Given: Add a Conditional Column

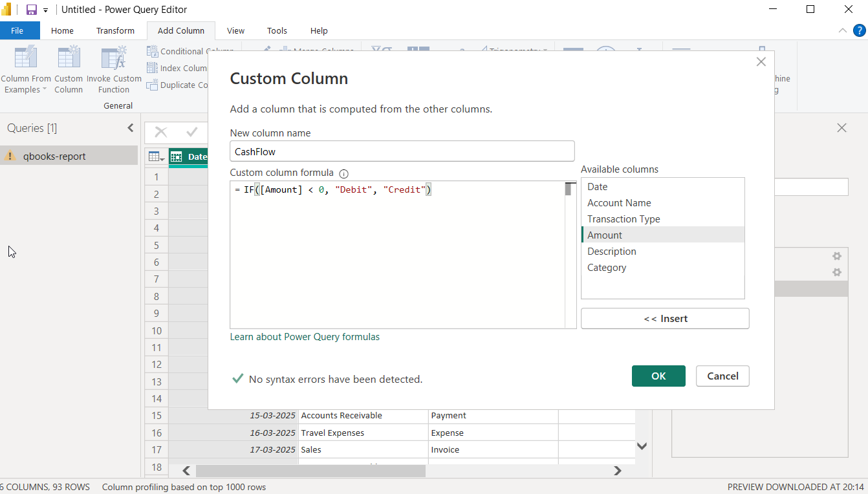Looking at the screenshot, I should point(192,50).
